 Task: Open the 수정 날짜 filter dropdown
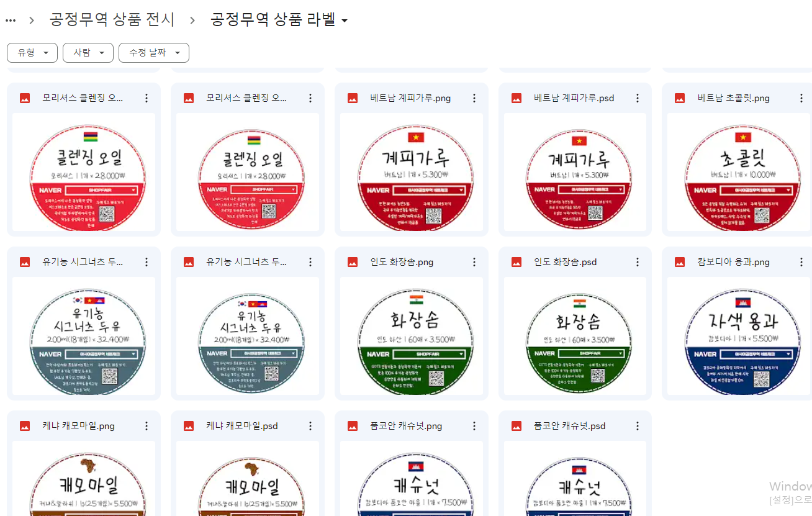click(x=154, y=53)
